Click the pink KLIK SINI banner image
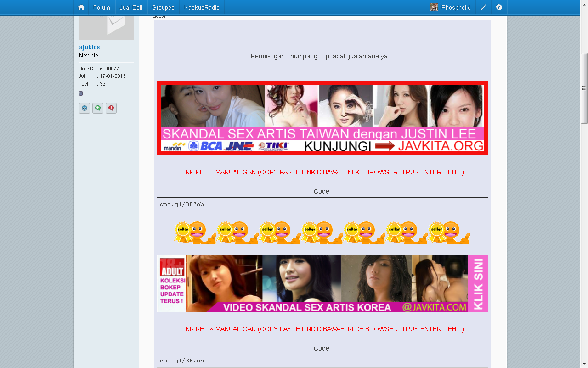 (322, 284)
